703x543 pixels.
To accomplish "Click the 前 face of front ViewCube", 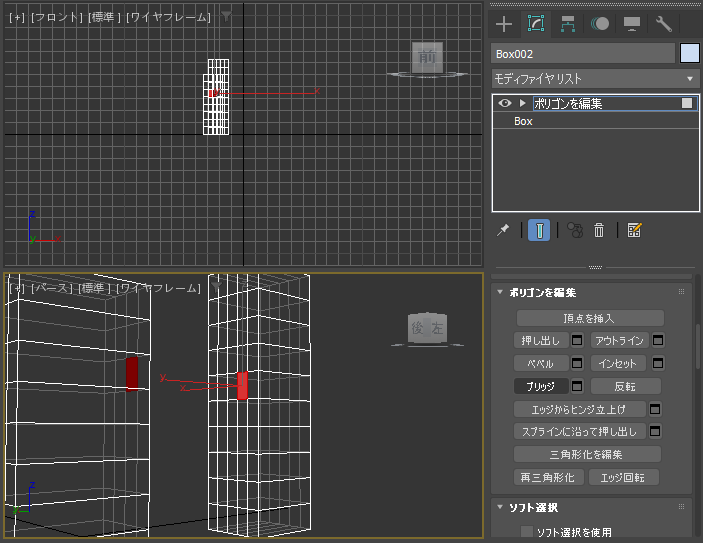I will (427, 57).
